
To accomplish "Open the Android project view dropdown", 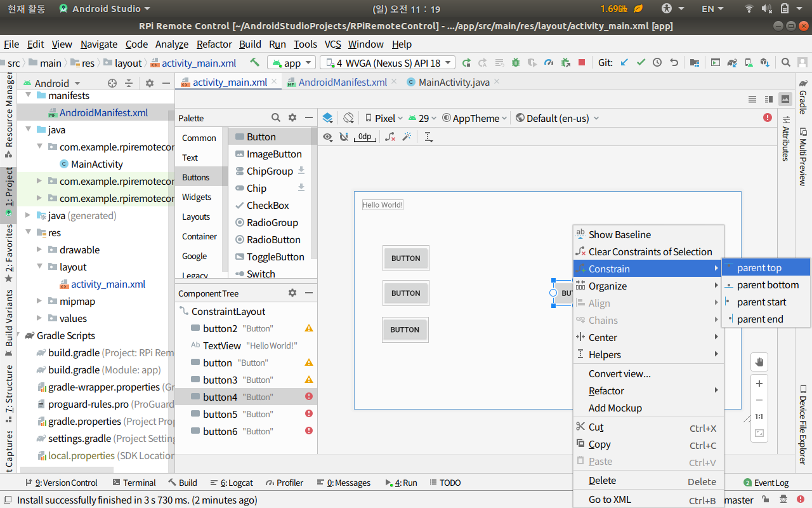I will click(52, 83).
